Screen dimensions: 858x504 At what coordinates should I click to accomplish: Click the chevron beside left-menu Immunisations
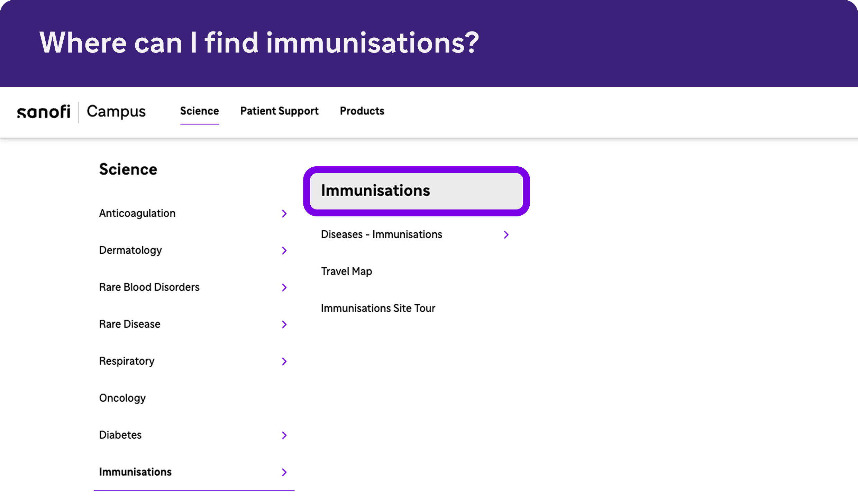pos(284,472)
